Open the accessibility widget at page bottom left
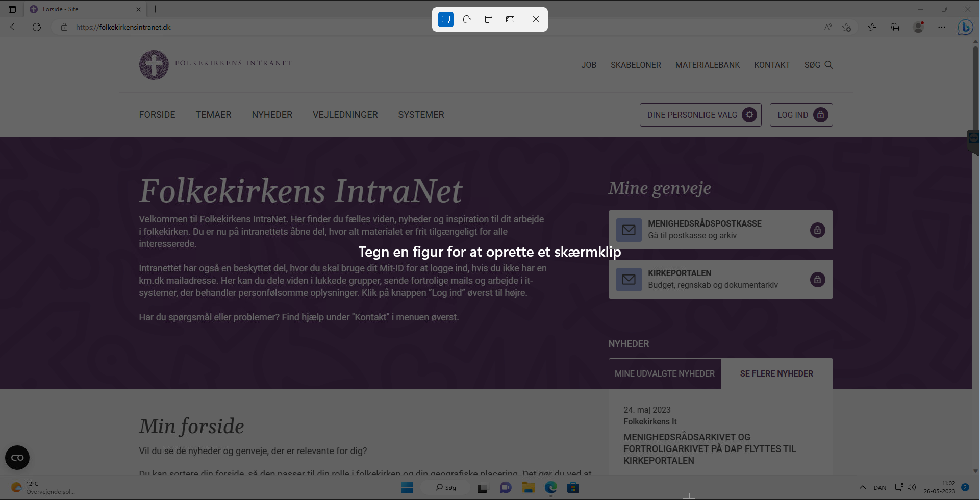 click(17, 458)
